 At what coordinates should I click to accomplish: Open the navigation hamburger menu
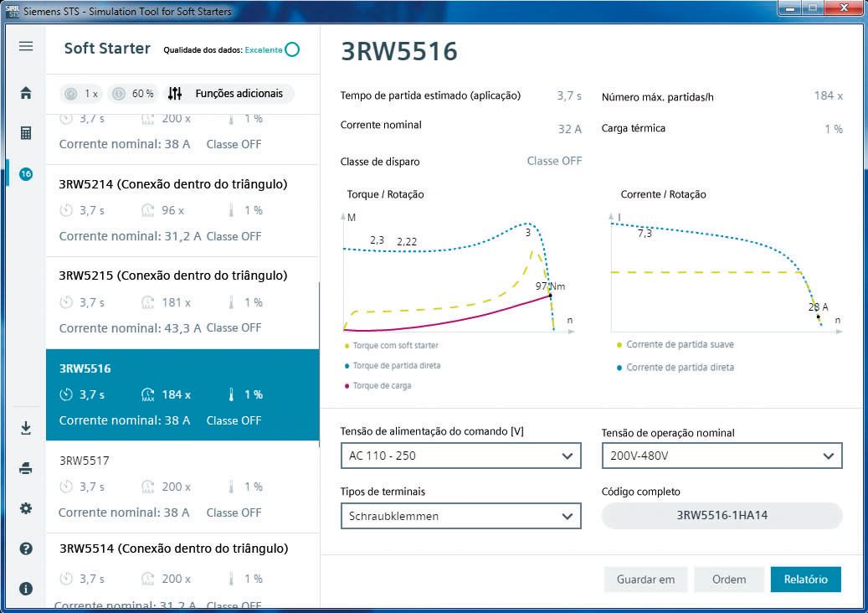25,46
